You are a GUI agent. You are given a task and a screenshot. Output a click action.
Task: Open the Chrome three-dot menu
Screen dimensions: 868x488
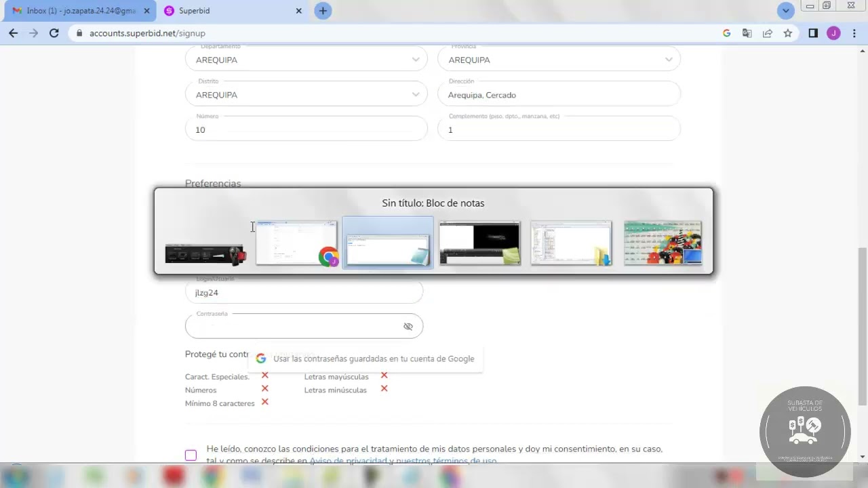[x=854, y=33]
